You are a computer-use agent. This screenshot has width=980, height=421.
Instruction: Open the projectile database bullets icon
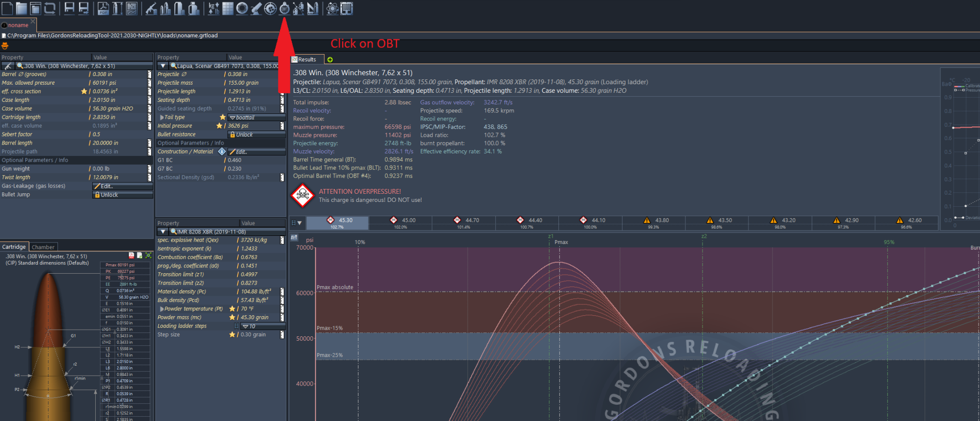[x=166, y=8]
